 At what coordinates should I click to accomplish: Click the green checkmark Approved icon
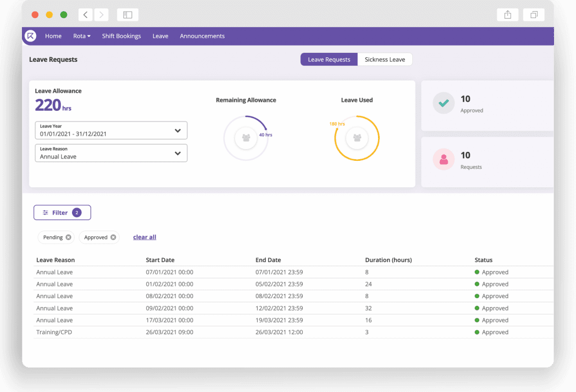(x=444, y=103)
